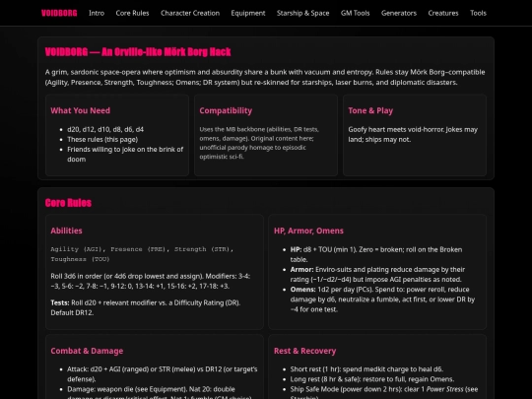532x399 pixels.
Task: Click the bullet 'Long rest (8 hr & safe)'
Action: coord(371,379)
